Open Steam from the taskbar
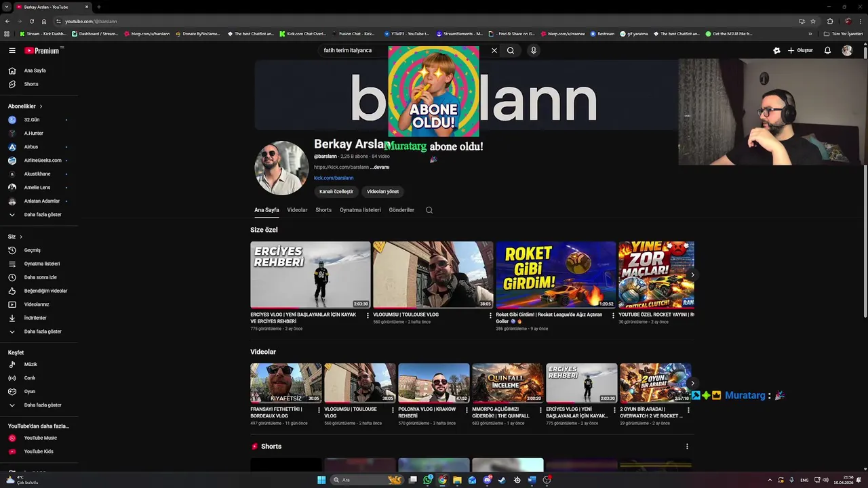This screenshot has width=868, height=488. tap(502, 480)
